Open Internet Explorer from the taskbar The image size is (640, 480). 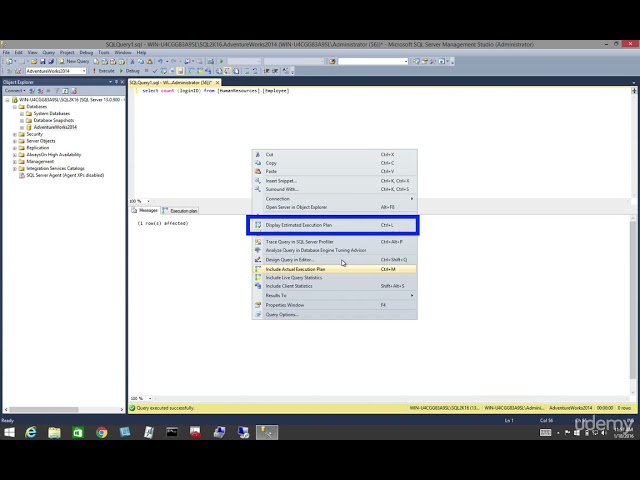click(x=31, y=432)
